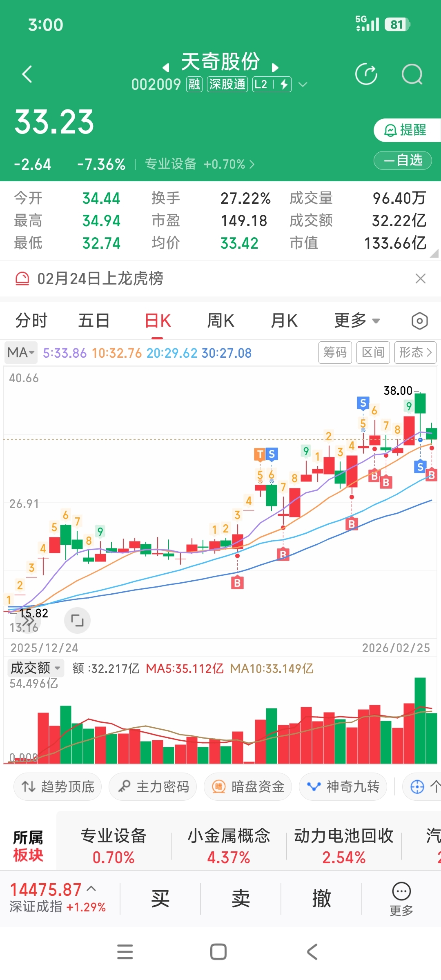Open MA indicator dropdown

coord(21,352)
